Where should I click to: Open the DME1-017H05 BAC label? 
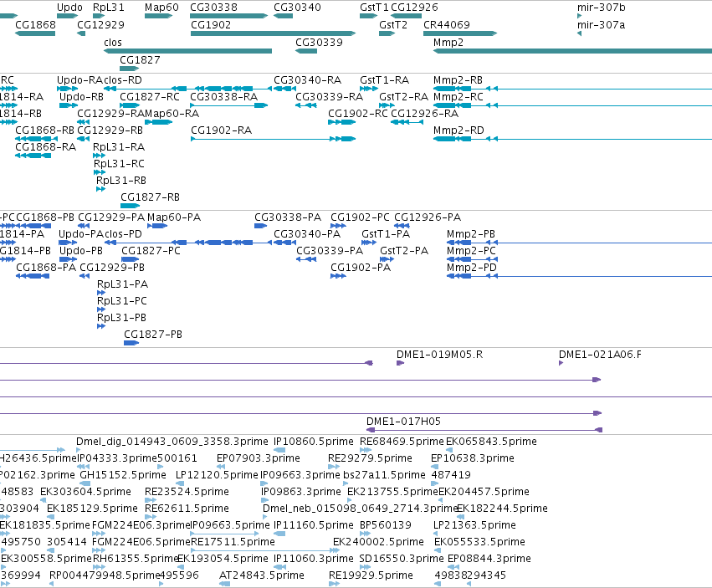(403, 422)
